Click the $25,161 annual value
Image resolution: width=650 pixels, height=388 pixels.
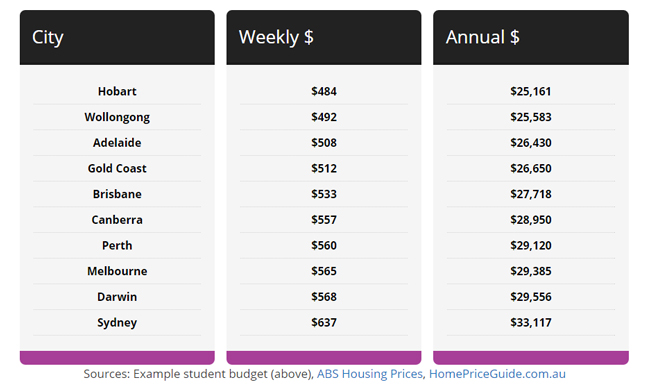(531, 91)
